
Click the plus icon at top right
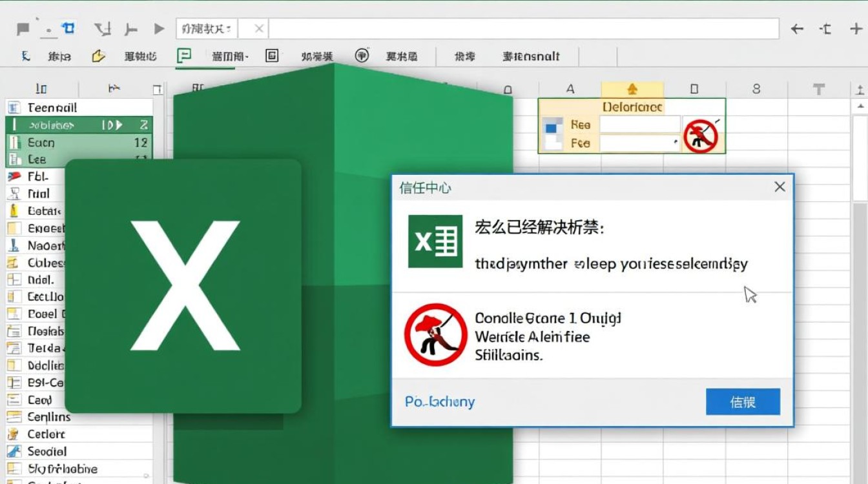[x=856, y=29]
